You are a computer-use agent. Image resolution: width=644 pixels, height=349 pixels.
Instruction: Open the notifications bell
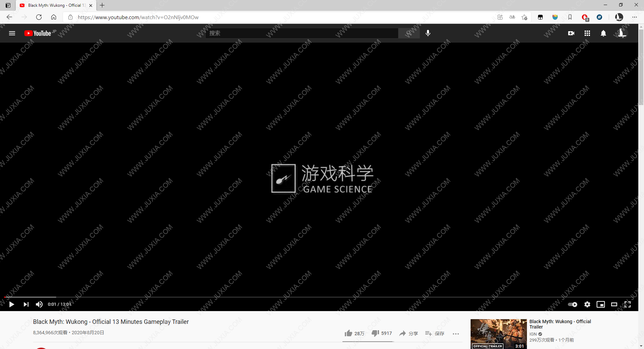(603, 33)
